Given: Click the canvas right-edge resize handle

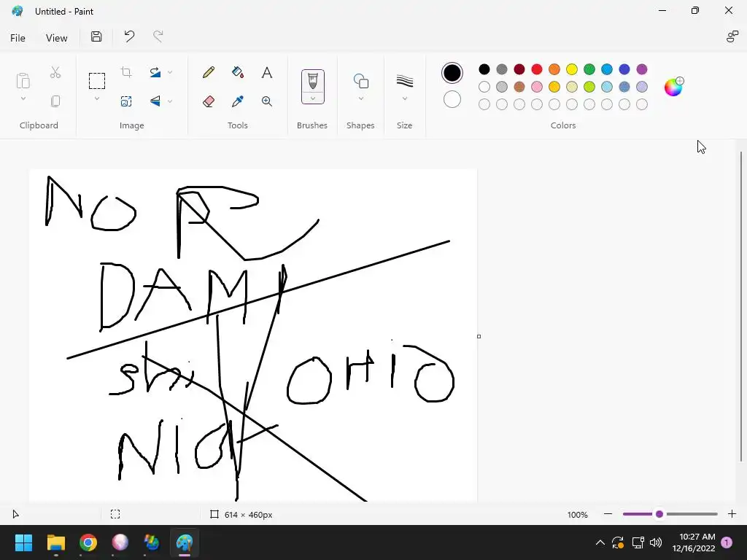Looking at the screenshot, I should point(479,336).
